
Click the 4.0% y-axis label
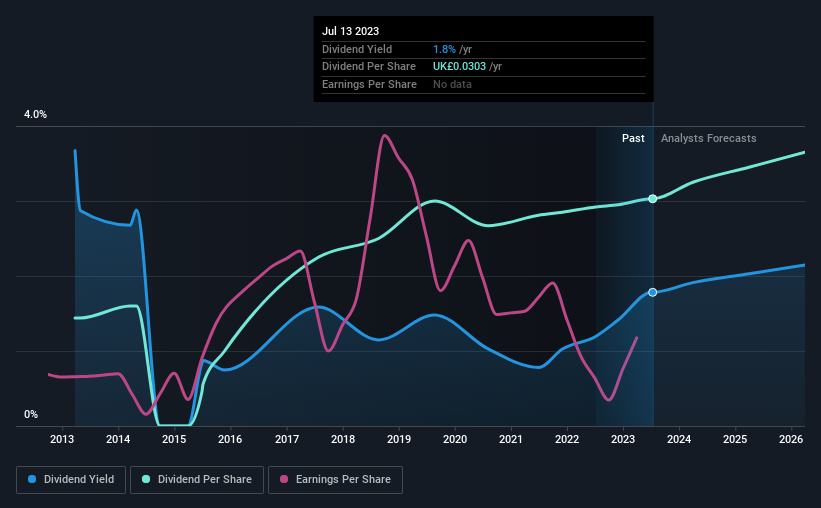35,114
